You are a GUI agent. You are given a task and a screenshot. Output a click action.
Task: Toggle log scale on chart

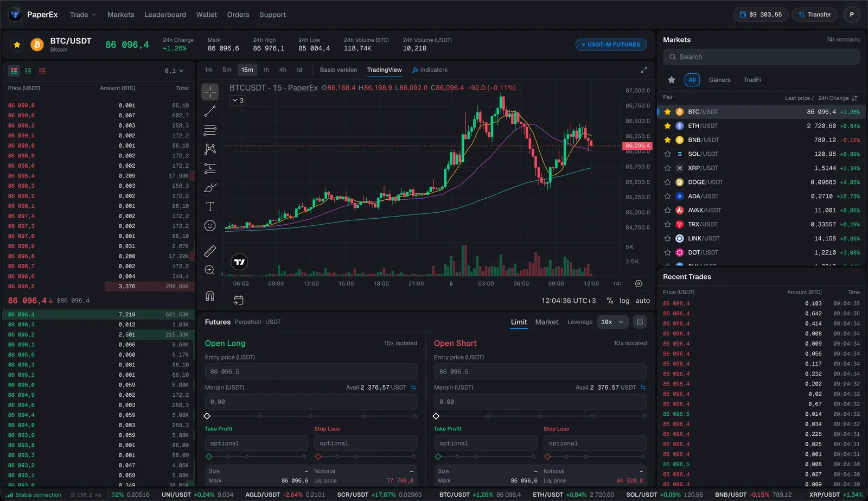[624, 301]
